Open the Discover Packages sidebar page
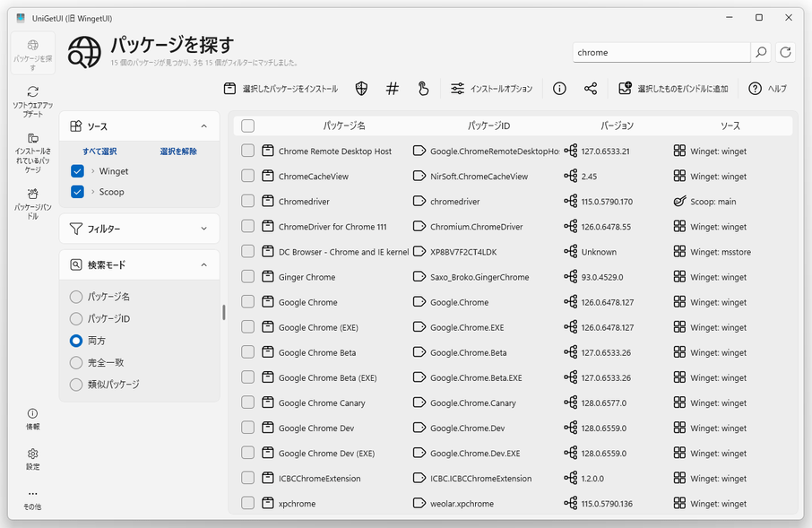This screenshot has width=812, height=528. [x=32, y=53]
